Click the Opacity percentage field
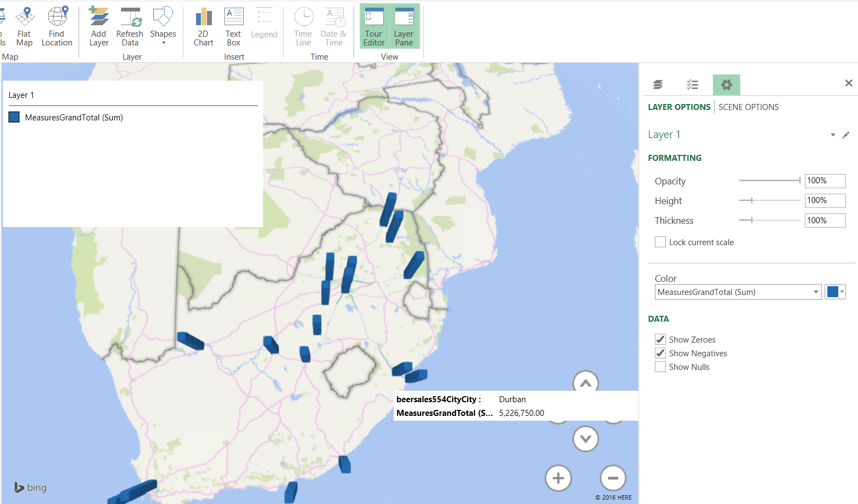858x504 pixels. 825,181
